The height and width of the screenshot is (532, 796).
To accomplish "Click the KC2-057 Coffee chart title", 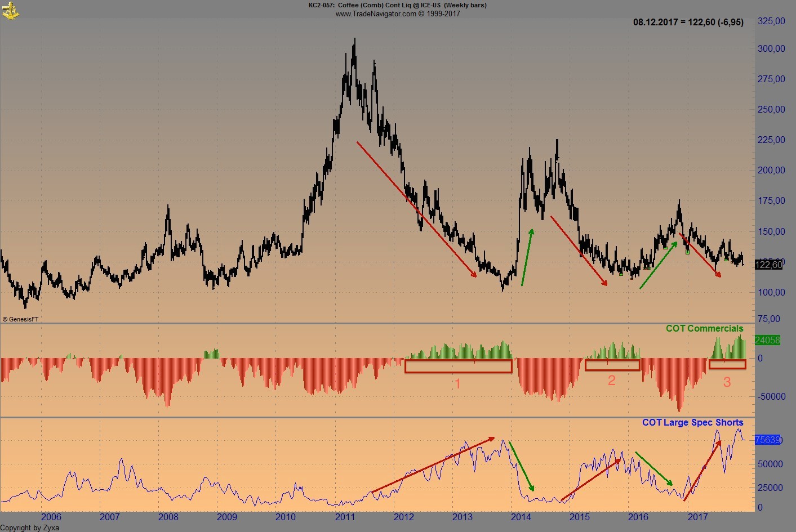I will coord(397,5).
